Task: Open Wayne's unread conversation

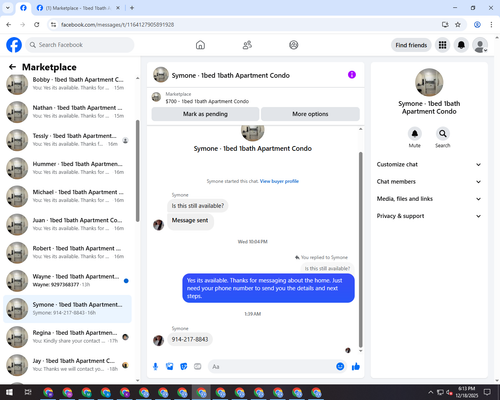Action: point(67,281)
